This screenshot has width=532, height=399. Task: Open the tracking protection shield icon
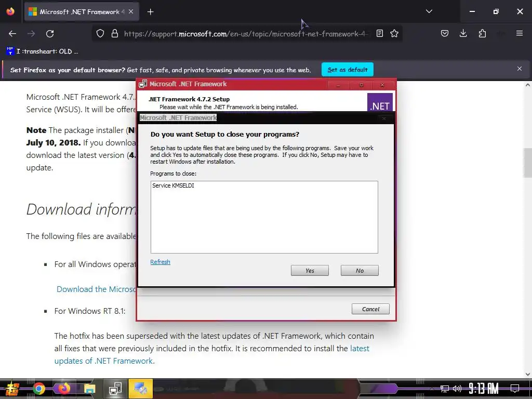pos(100,34)
